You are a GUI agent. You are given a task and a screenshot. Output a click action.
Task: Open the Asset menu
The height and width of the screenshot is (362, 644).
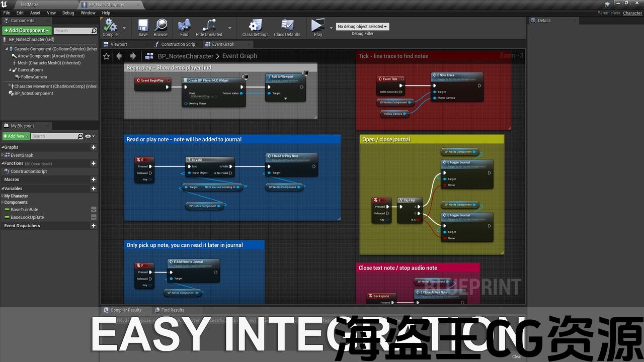[35, 13]
